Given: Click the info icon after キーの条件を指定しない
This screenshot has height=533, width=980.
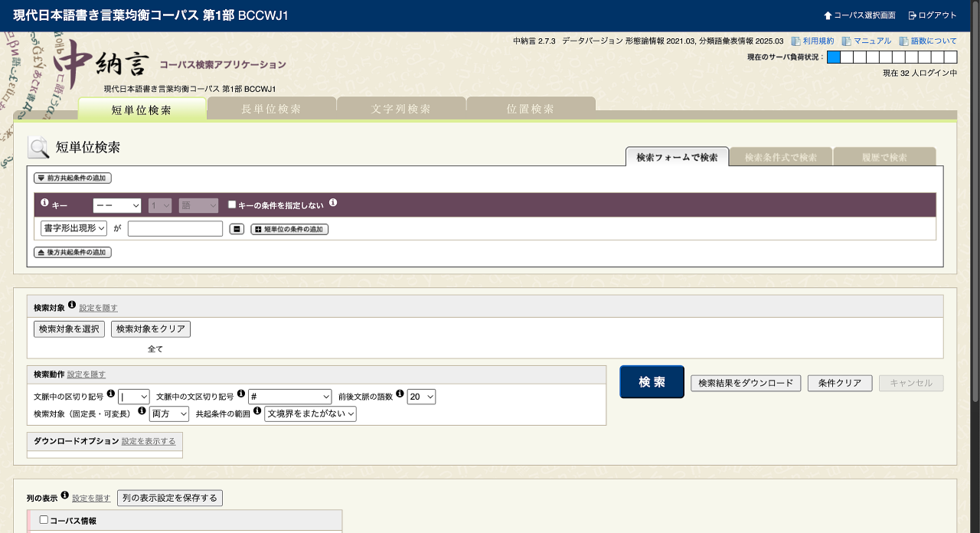Looking at the screenshot, I should [x=333, y=203].
